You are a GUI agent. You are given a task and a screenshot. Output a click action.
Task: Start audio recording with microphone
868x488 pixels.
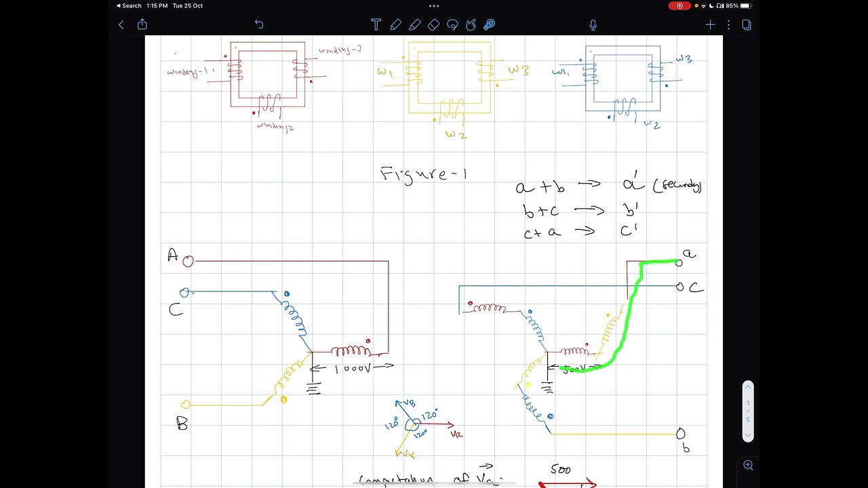point(593,25)
